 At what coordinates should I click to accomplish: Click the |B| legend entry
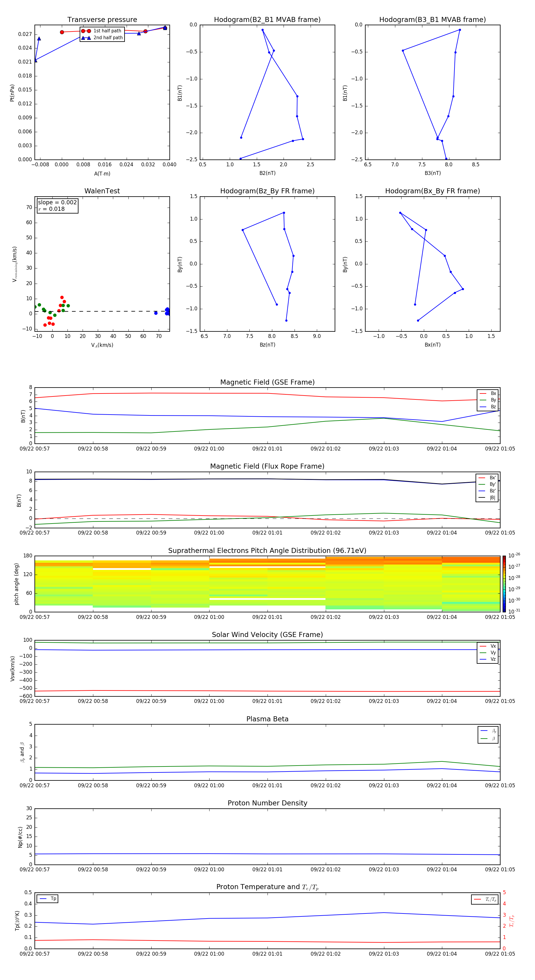(x=487, y=498)
